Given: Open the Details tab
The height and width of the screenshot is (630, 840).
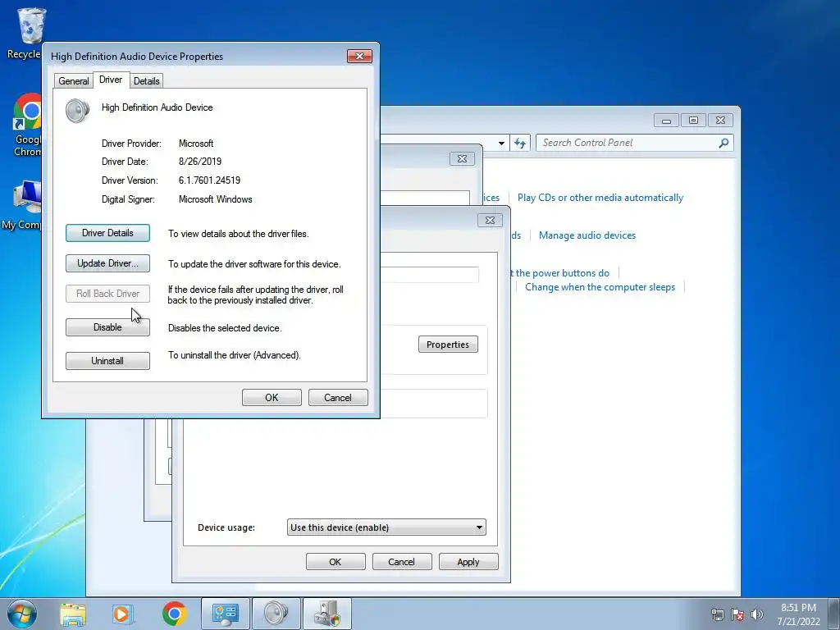Looking at the screenshot, I should pos(146,81).
